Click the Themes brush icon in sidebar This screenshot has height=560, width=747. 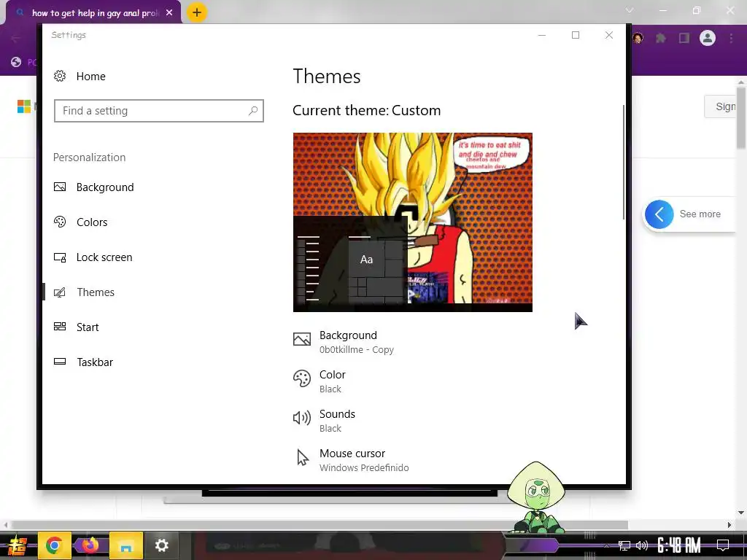60,292
